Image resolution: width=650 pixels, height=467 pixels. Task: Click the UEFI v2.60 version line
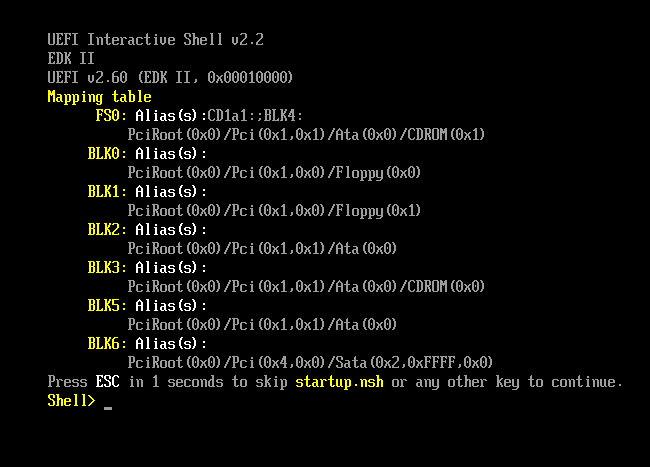click(170, 77)
